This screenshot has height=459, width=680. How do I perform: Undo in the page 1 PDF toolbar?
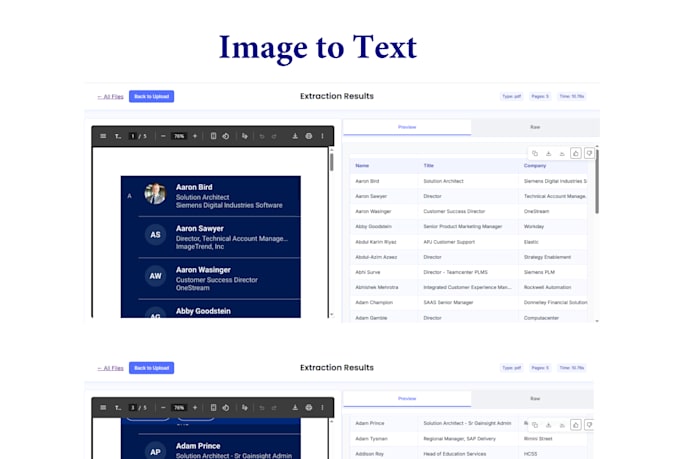262,136
